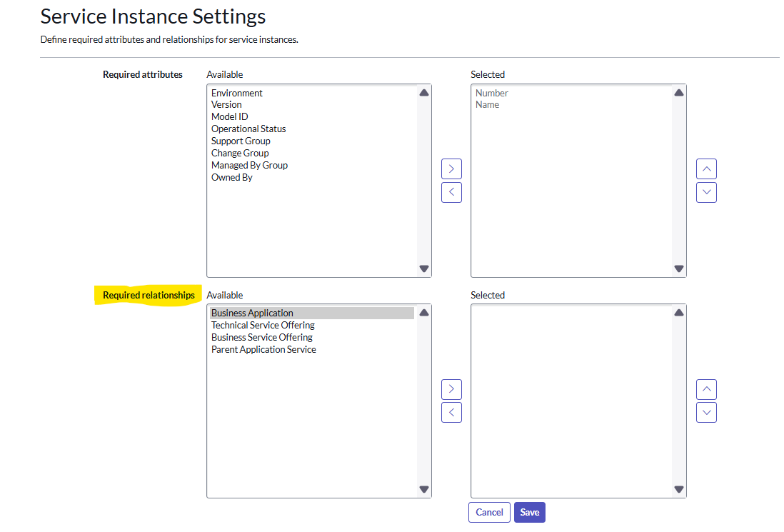This screenshot has height=532, width=784.
Task: Click the down arrow to reorder selected attributes
Action: (x=706, y=192)
